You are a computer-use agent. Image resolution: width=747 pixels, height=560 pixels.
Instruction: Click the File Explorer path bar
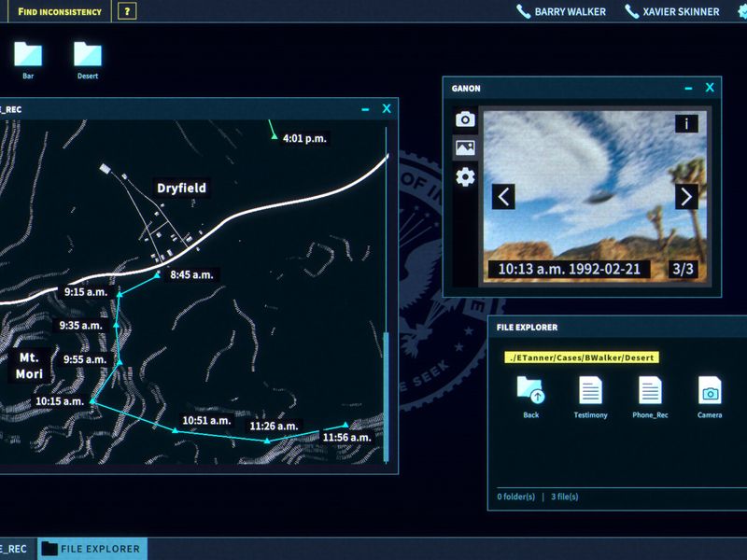582,357
